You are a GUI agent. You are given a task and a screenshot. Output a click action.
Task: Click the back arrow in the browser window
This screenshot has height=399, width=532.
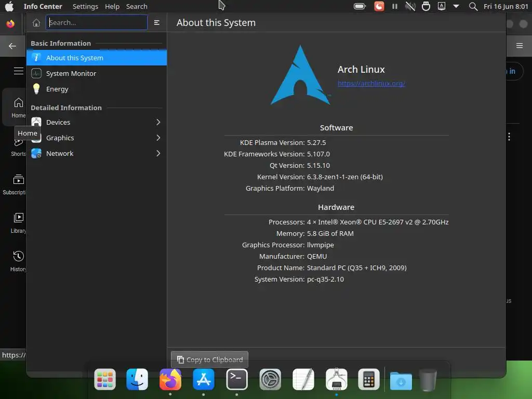coord(12,46)
